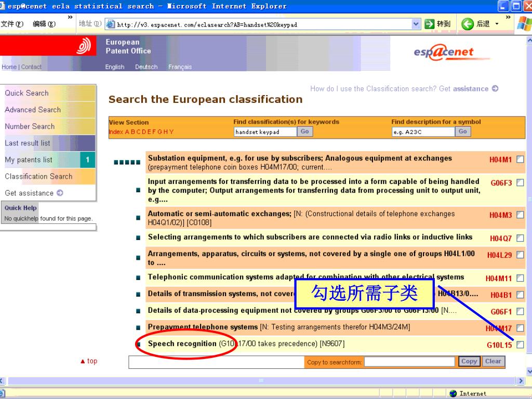The image size is (532, 399).
Task: Open the 编辑(E) Edit menu
Action: 44,24
